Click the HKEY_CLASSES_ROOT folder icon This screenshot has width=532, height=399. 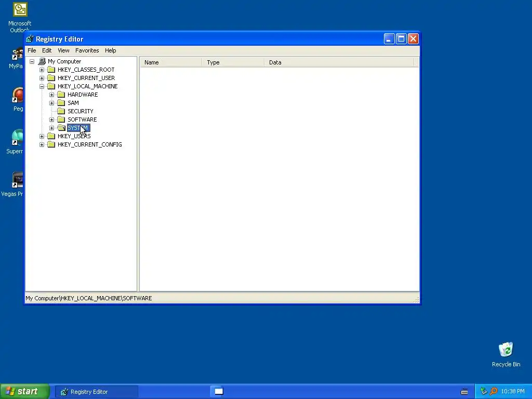[51, 70]
